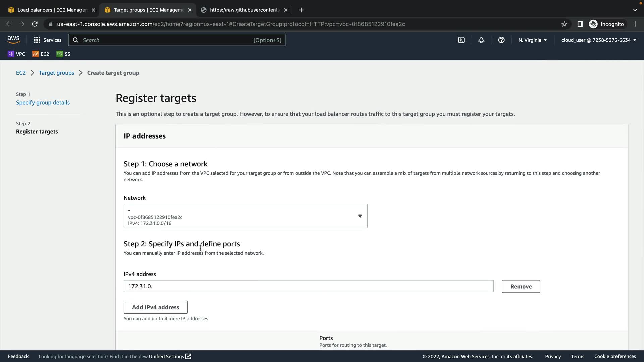This screenshot has height=362, width=644.
Task: Go to Target groups breadcrumb link
Action: 56,73
